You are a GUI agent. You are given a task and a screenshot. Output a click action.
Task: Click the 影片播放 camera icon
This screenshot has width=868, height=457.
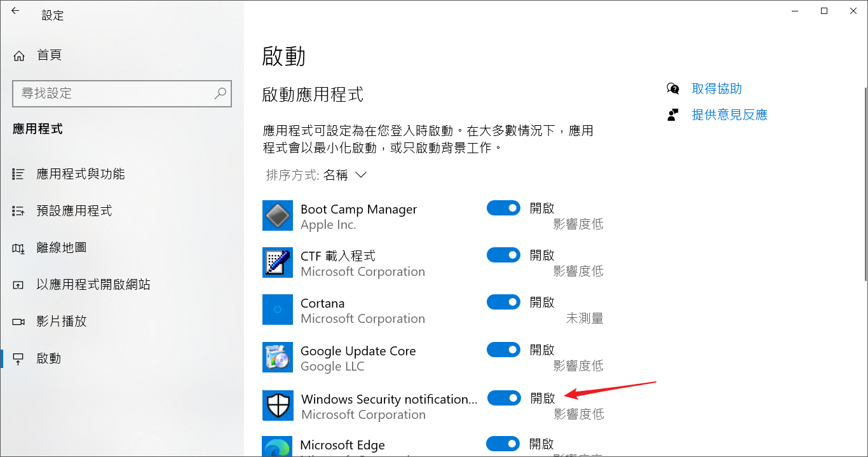[x=19, y=322]
